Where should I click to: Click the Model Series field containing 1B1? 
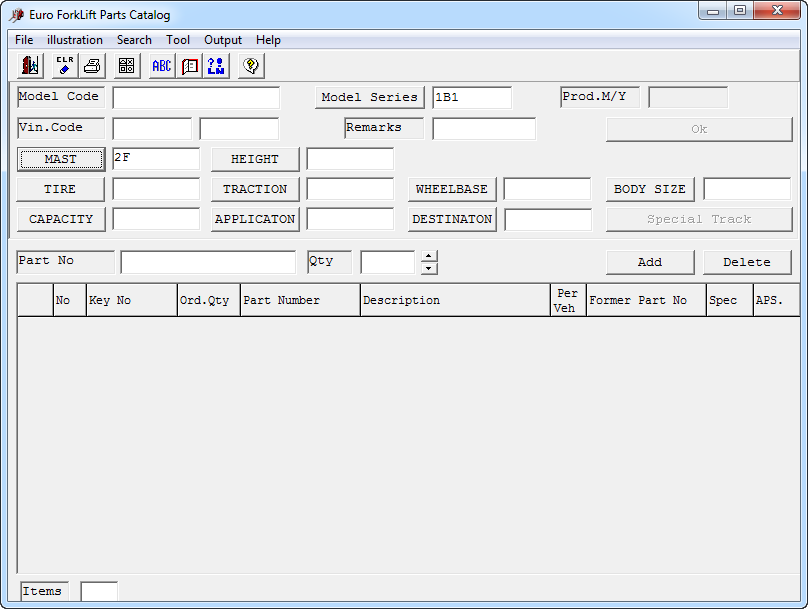tap(472, 97)
